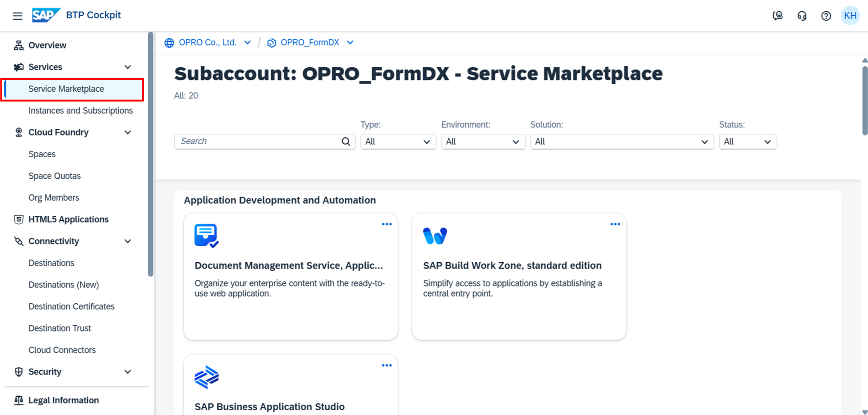Expand the Status filter dropdown
The image size is (868, 415).
coord(748,142)
